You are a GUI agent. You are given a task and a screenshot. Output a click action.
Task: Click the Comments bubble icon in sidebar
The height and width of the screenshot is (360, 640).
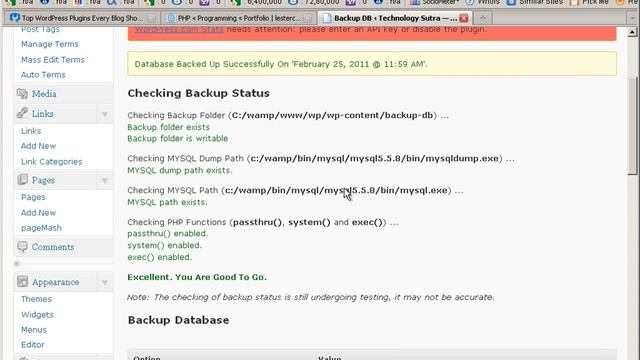(x=22, y=247)
